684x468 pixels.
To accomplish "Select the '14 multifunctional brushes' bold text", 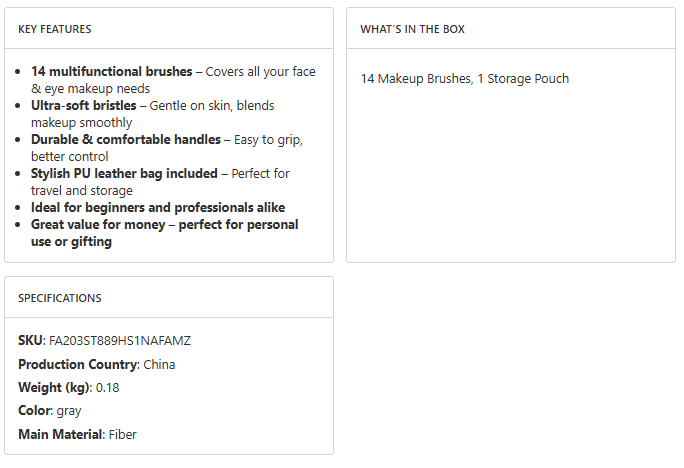I will [x=111, y=72].
